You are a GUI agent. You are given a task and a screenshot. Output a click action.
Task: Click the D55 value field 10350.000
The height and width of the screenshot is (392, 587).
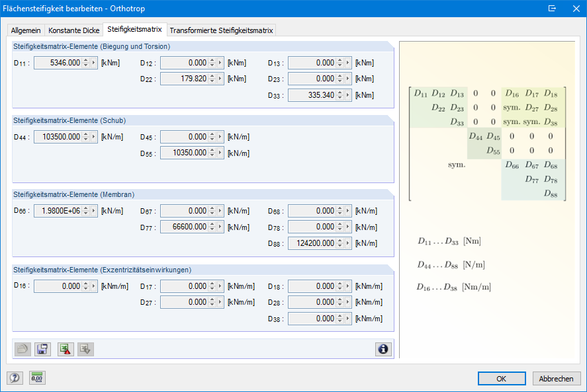coord(185,153)
